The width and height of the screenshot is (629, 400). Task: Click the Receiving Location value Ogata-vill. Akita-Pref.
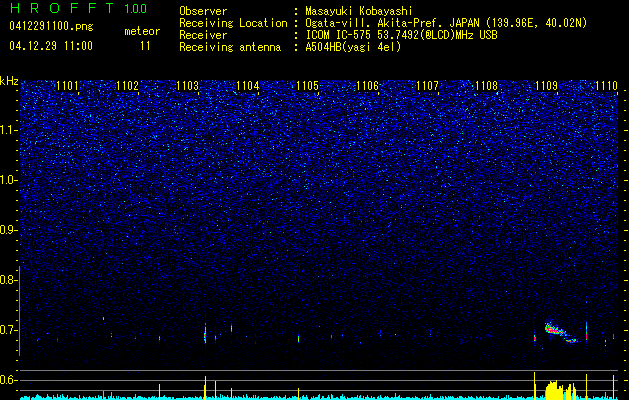[x=392, y=23]
